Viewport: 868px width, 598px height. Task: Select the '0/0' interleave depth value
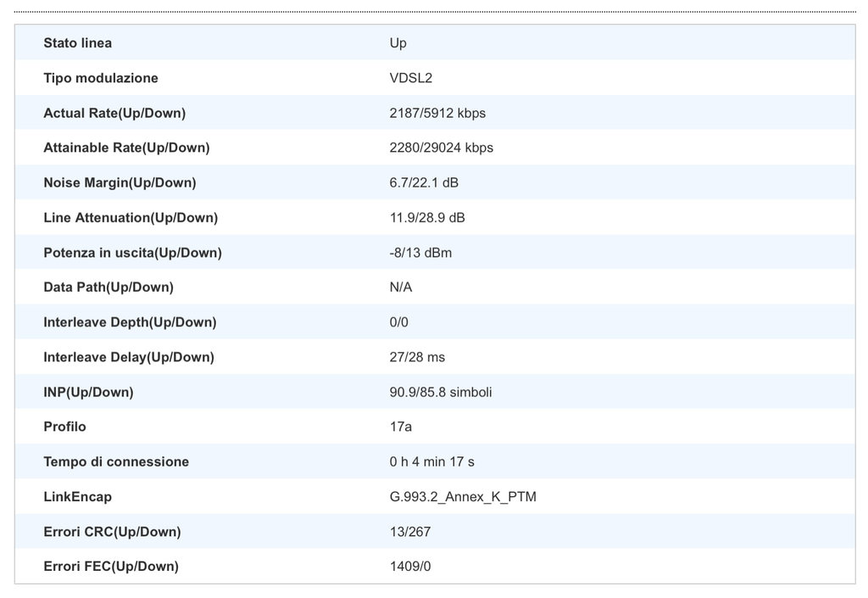click(399, 322)
